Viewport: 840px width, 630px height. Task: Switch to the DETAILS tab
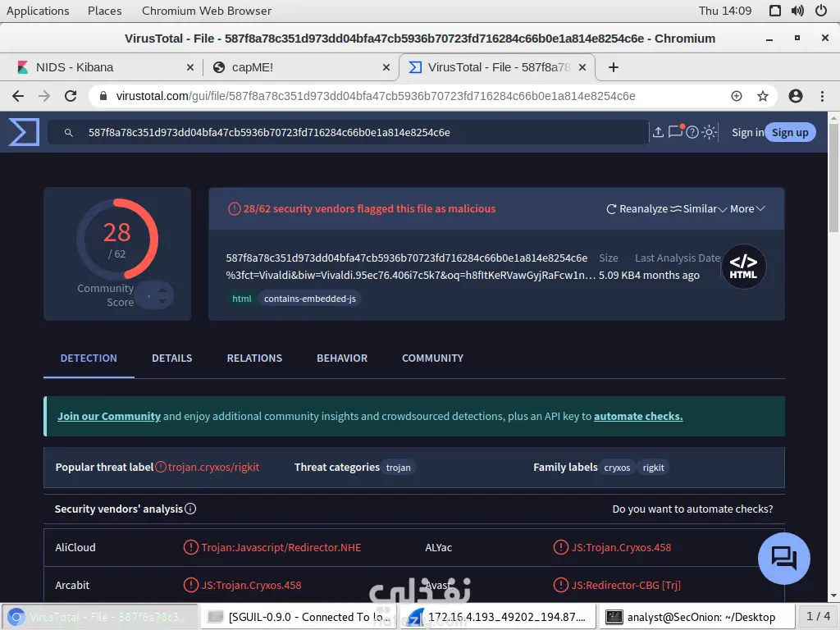172,358
